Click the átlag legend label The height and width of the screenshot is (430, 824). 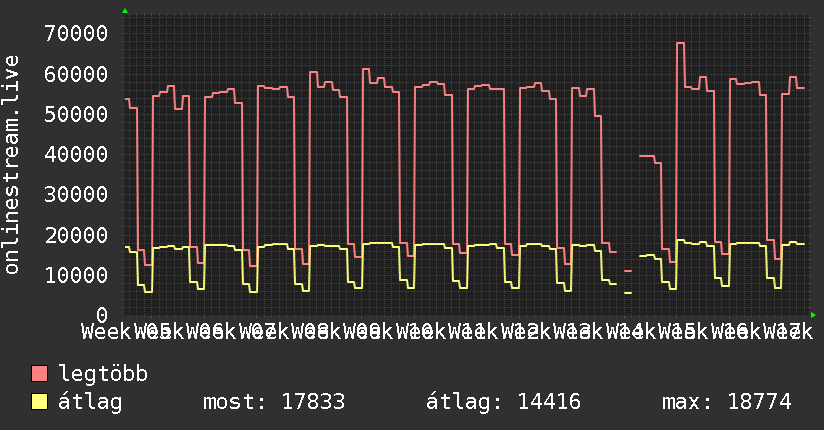[x=90, y=402]
